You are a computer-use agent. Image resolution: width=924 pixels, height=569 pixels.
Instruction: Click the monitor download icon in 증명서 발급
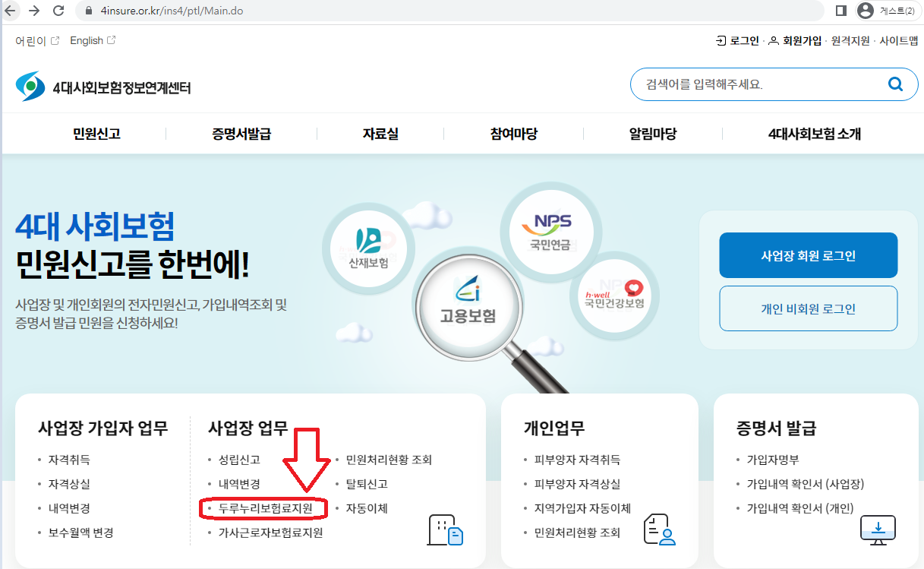click(x=878, y=529)
